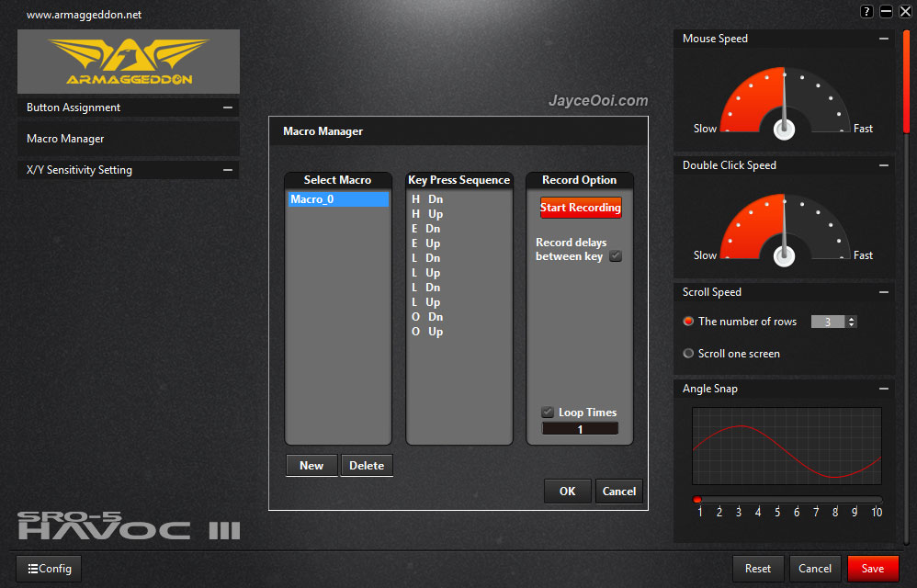Image resolution: width=917 pixels, height=588 pixels.
Task: Click the Double Click Speed dial knob
Action: [x=785, y=255]
